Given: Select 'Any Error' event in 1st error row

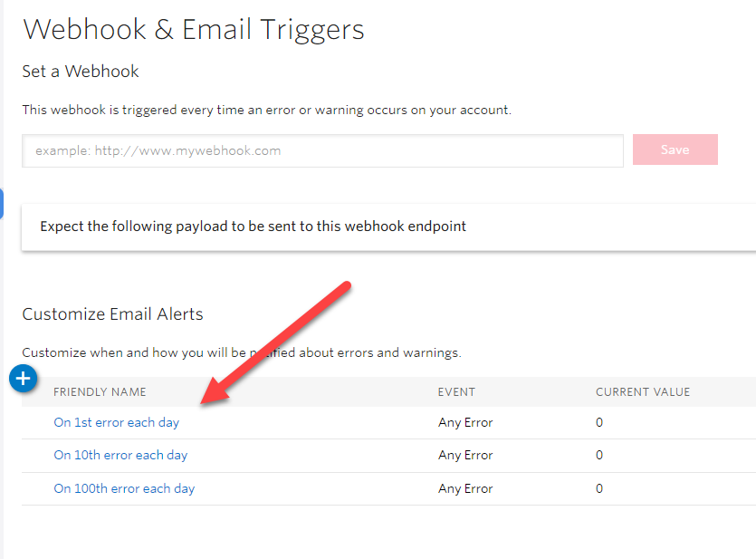Looking at the screenshot, I should click(x=465, y=422).
